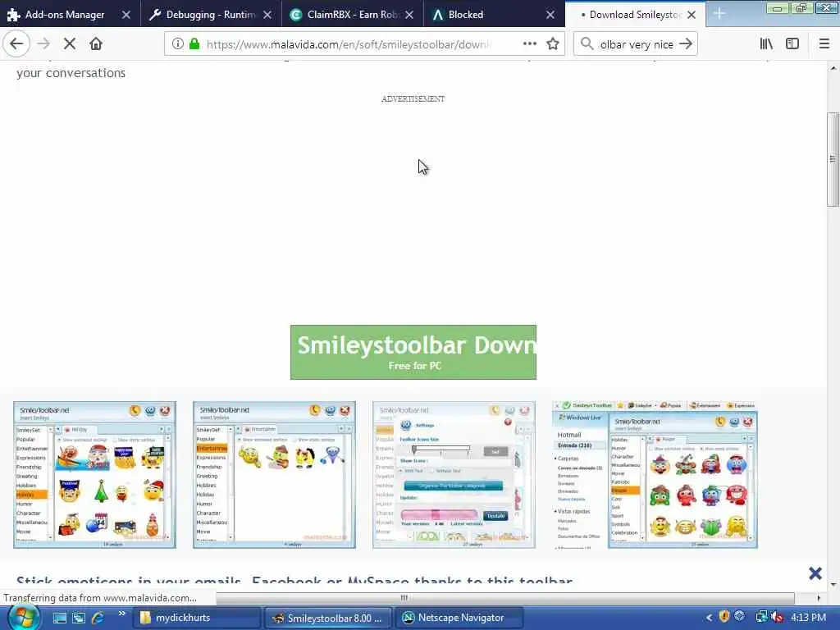The width and height of the screenshot is (840, 630).
Task: Submit search with the arrow button
Action: pos(686,44)
